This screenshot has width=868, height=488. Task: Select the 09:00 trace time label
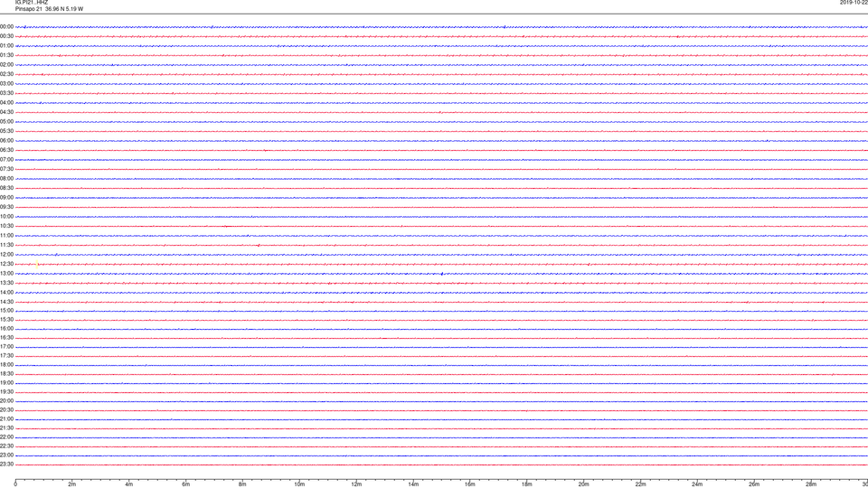(6, 198)
